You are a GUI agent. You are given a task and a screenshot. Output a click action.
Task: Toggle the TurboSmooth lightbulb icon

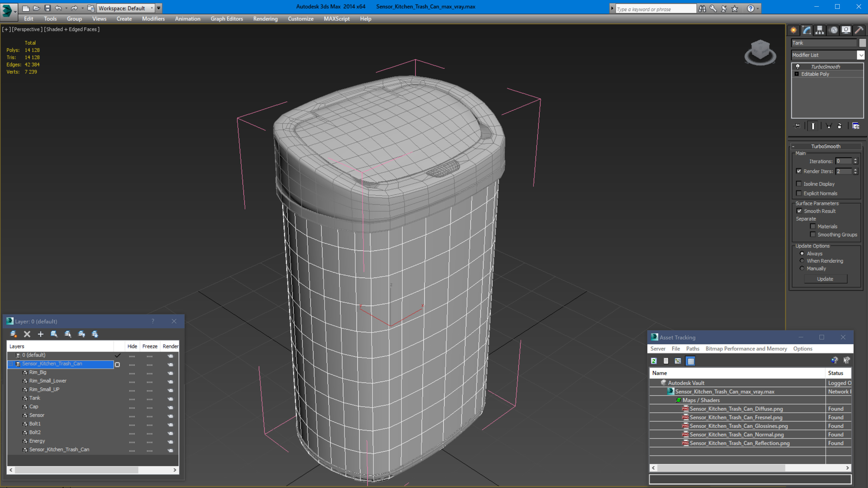(x=797, y=66)
